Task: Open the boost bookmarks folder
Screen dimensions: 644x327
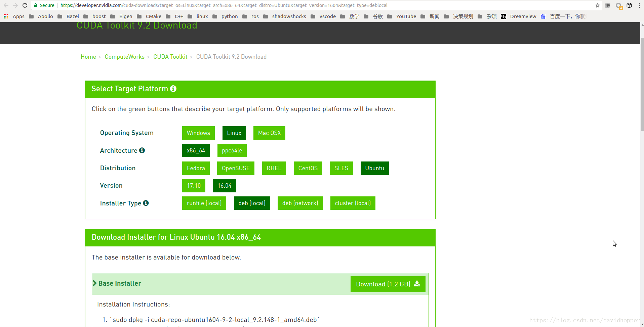Action: click(95, 16)
